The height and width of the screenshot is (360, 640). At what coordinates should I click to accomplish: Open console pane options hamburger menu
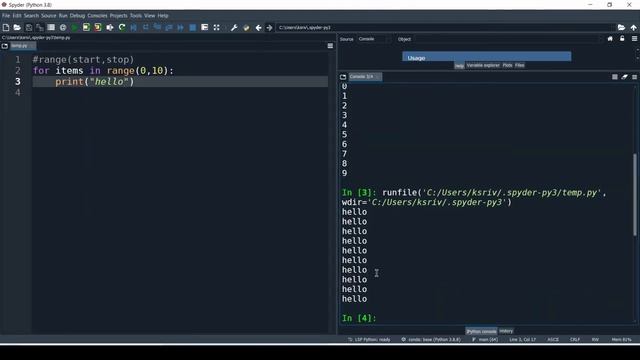point(634,77)
